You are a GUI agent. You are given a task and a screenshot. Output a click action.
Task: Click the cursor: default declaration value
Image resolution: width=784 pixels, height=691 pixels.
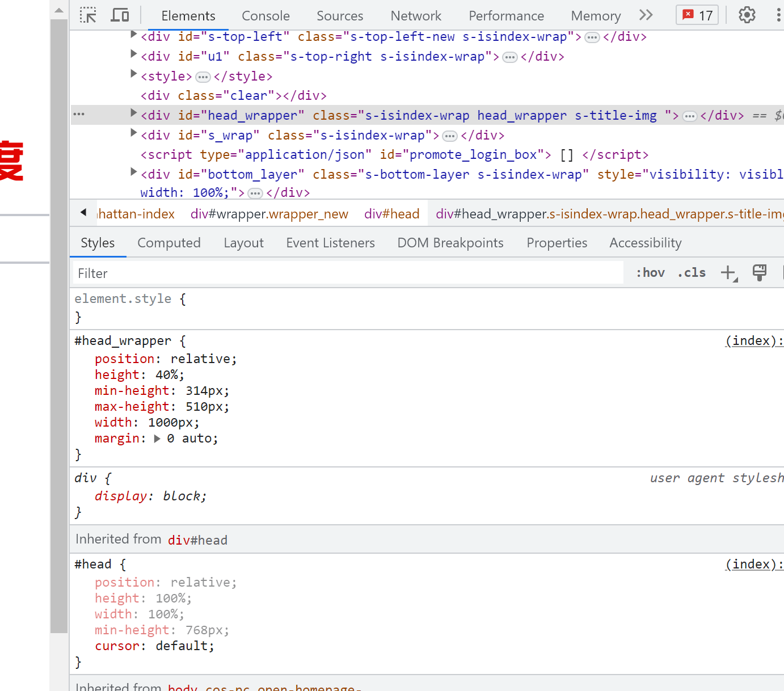181,646
